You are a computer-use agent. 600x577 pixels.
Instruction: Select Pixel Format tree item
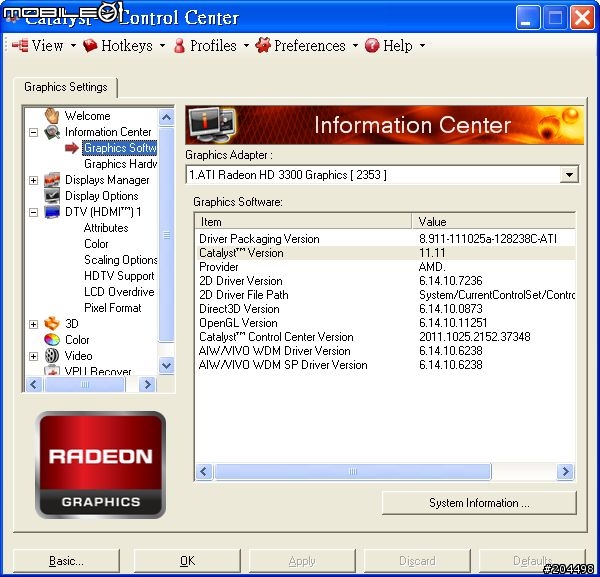(112, 308)
